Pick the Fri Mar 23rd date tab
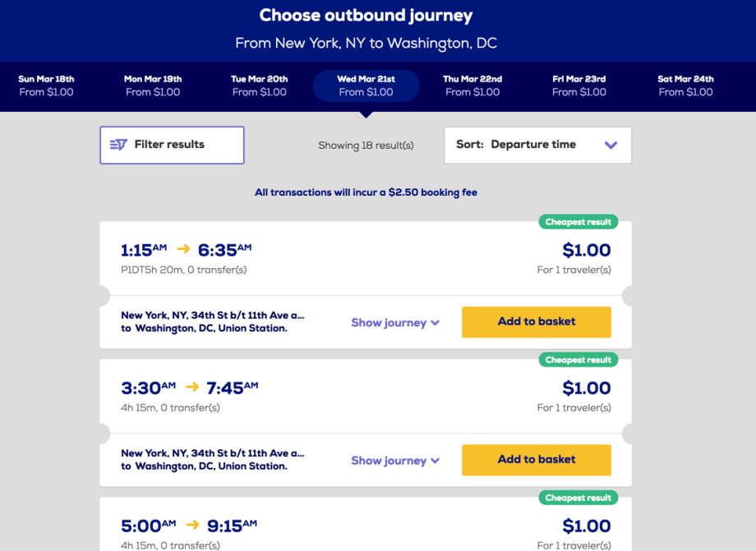 tap(579, 86)
